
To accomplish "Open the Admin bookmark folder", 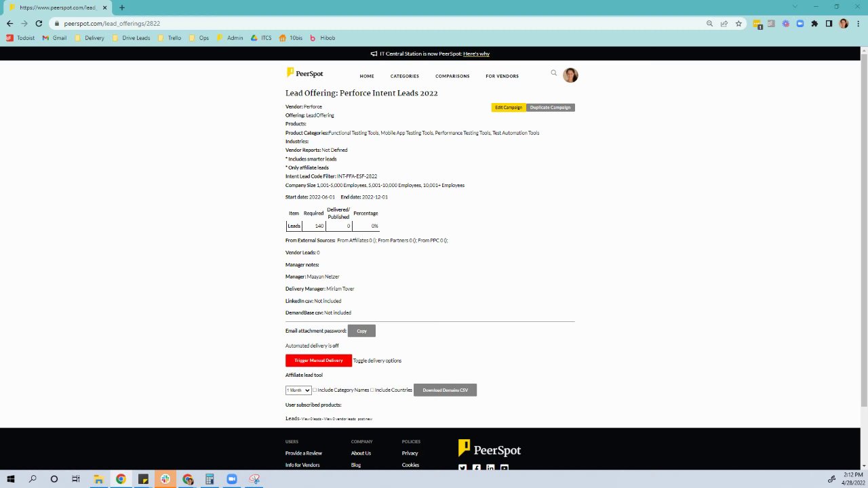I will coord(230,38).
